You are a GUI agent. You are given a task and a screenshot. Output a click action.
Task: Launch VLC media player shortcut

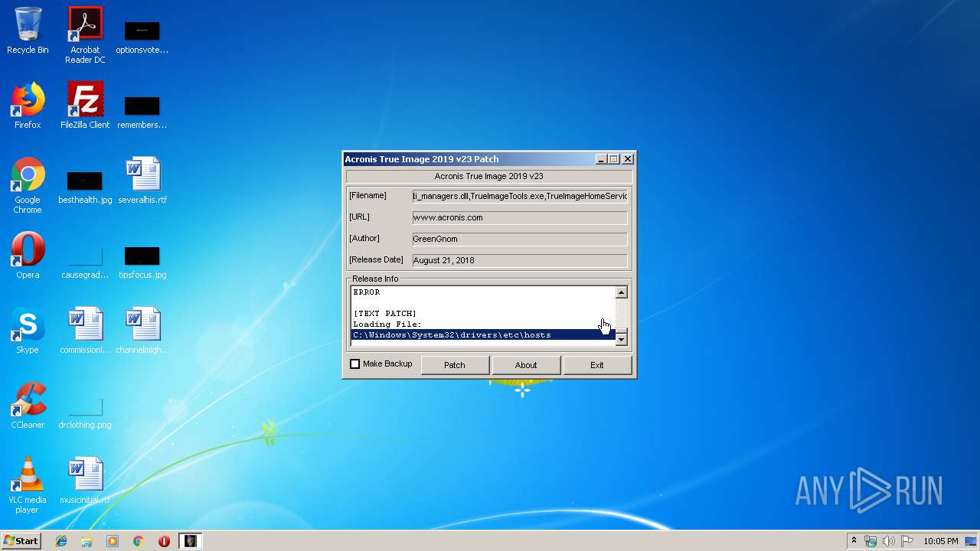click(x=28, y=485)
